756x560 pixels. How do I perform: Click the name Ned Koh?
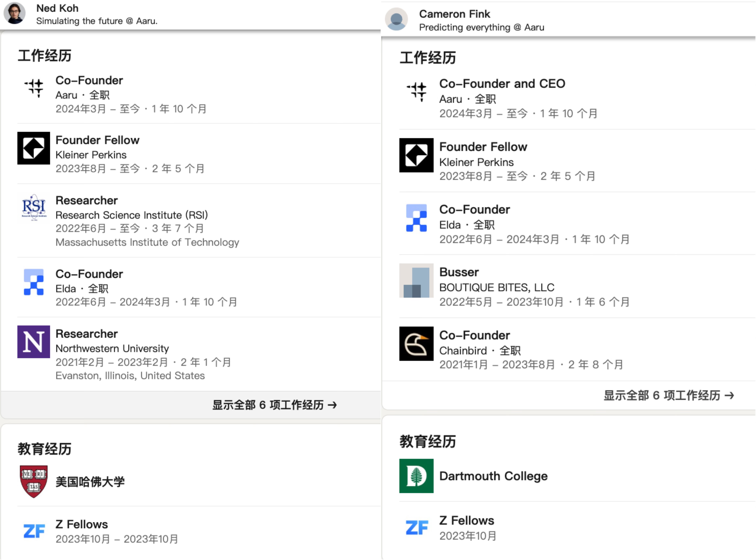tap(57, 8)
